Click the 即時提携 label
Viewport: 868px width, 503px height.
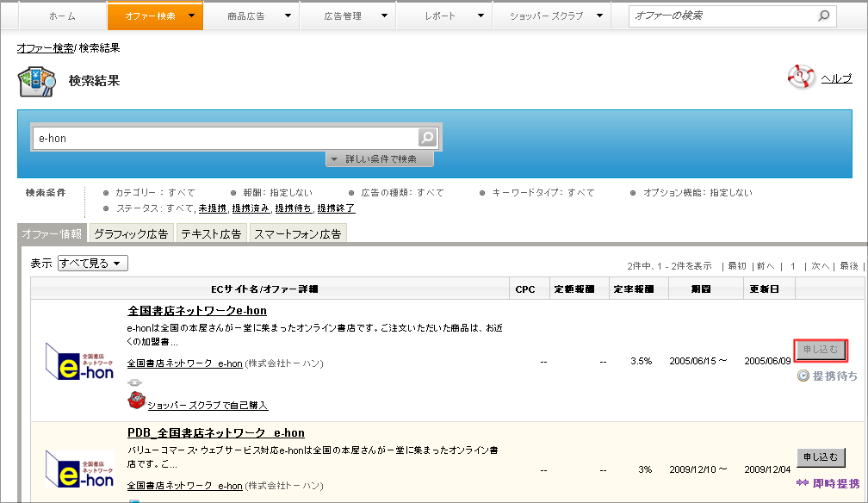pyautogui.click(x=836, y=483)
